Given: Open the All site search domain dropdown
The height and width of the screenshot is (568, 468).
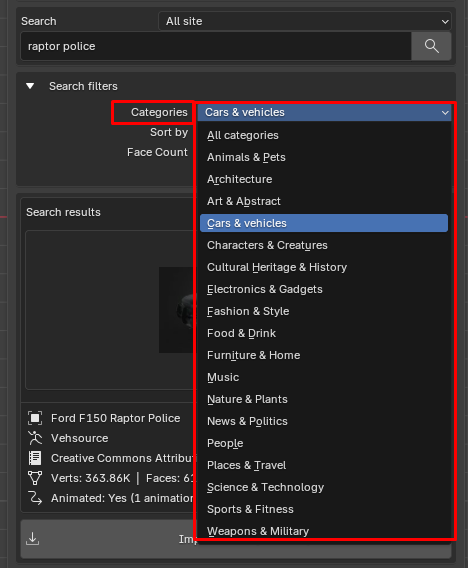Looking at the screenshot, I should coord(305,21).
